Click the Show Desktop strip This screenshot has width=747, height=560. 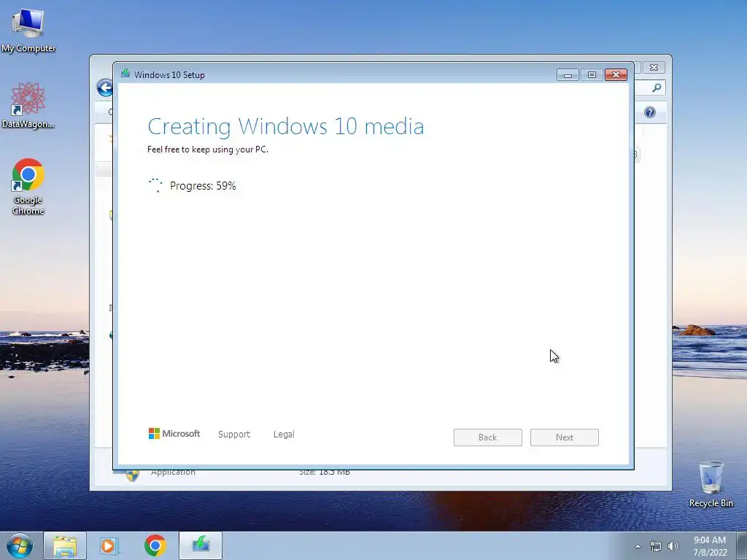click(x=741, y=545)
